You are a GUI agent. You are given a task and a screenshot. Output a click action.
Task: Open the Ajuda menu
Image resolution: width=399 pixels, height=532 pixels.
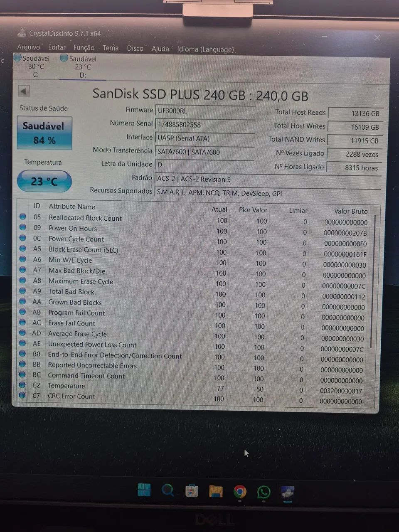click(x=160, y=49)
